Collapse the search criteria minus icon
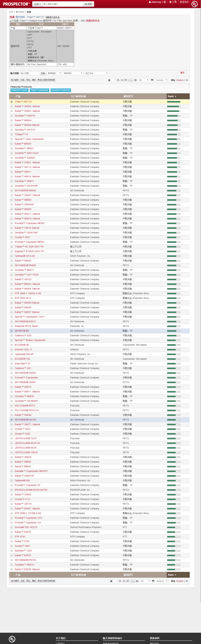 [10, 21]
